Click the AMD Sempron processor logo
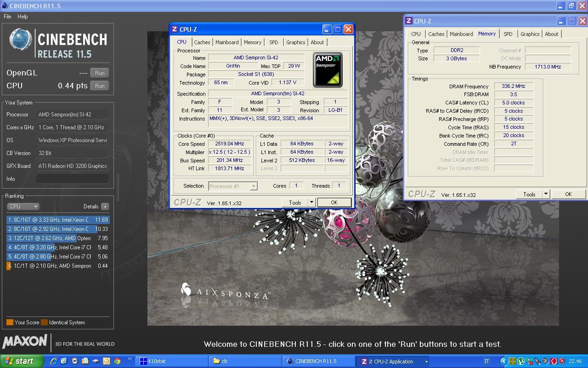The height and width of the screenshot is (368, 588). pyautogui.click(x=328, y=70)
